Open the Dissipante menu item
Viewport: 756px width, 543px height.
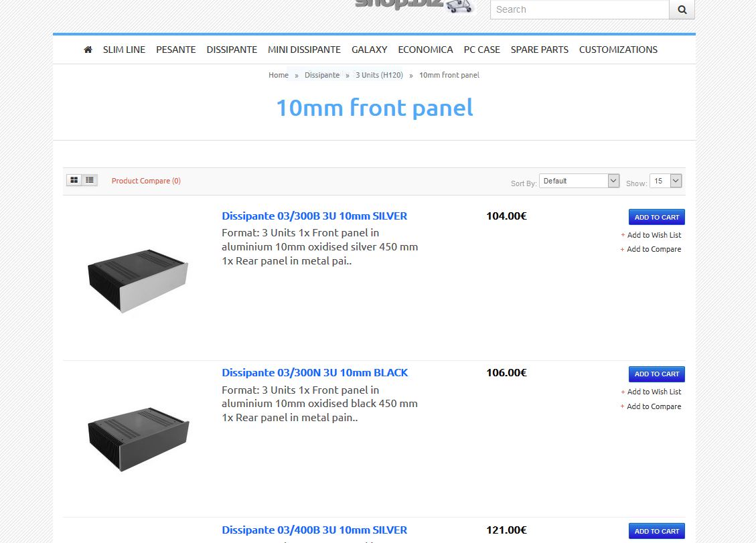(x=232, y=50)
